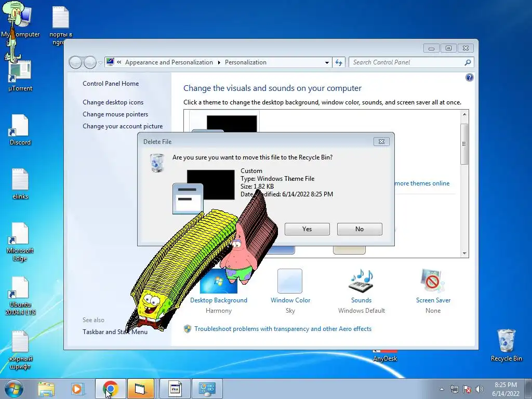Open Change desktop icons

[113, 102]
